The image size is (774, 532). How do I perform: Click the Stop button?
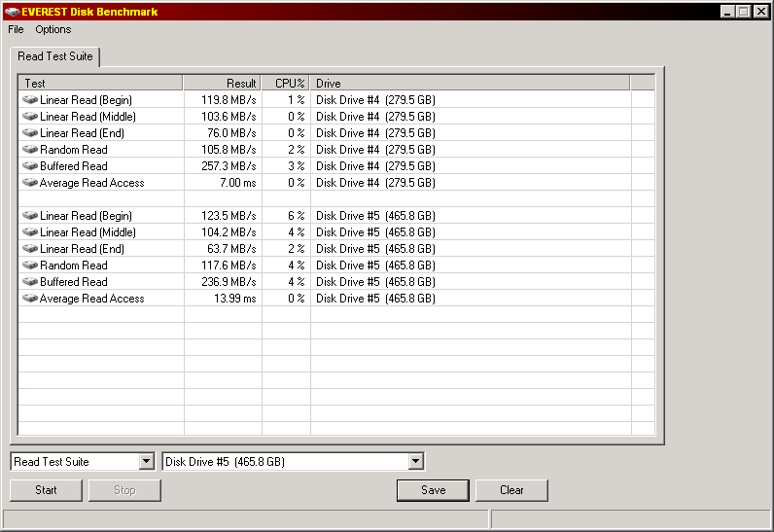(124, 490)
